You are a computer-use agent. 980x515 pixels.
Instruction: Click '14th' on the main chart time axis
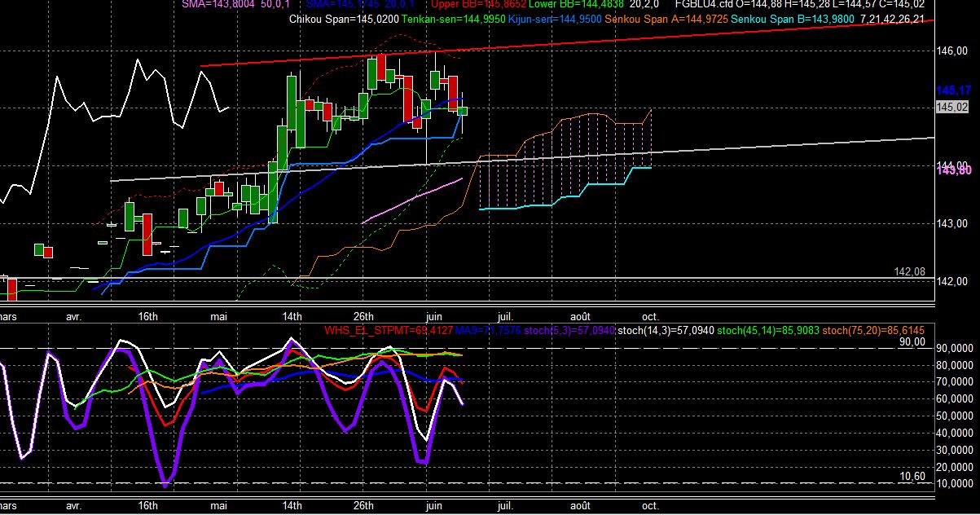point(292,316)
